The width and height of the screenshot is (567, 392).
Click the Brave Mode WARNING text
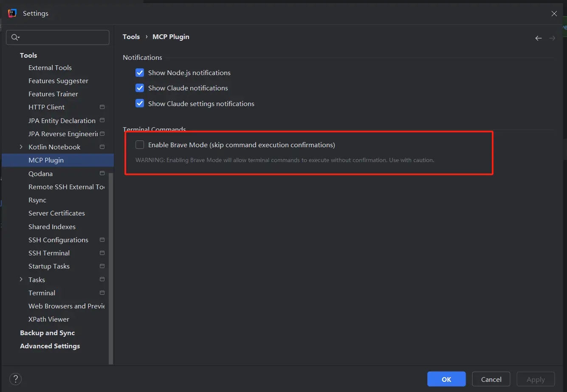(285, 160)
